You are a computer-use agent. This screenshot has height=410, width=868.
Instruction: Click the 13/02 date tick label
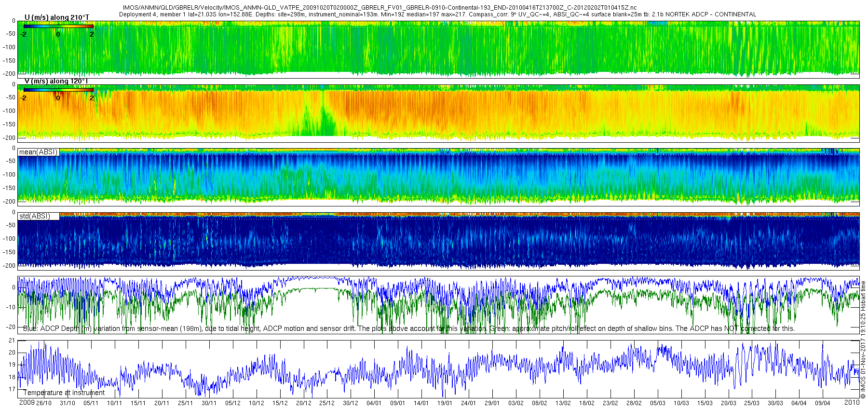[563, 403]
